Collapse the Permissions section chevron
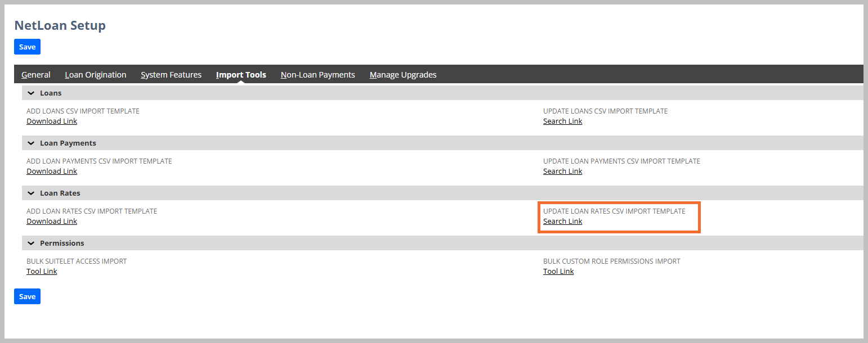Viewport: 868px width, 343px height. click(x=31, y=243)
